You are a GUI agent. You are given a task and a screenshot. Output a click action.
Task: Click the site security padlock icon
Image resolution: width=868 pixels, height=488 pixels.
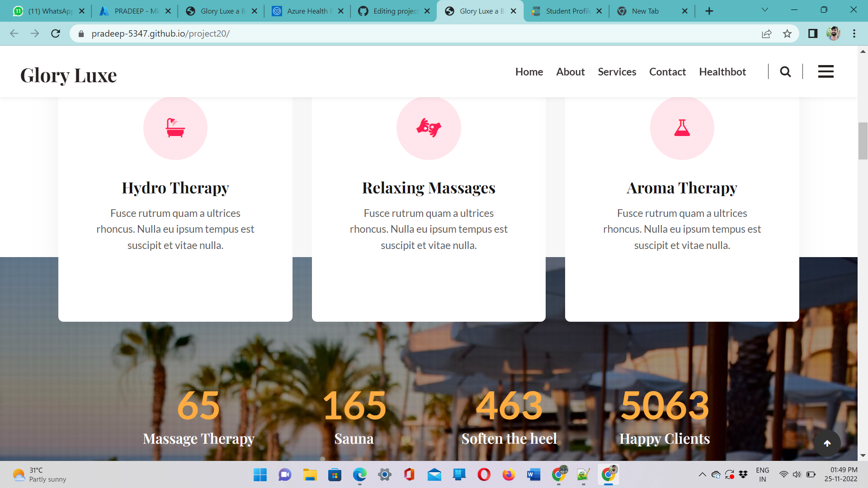pos(80,33)
